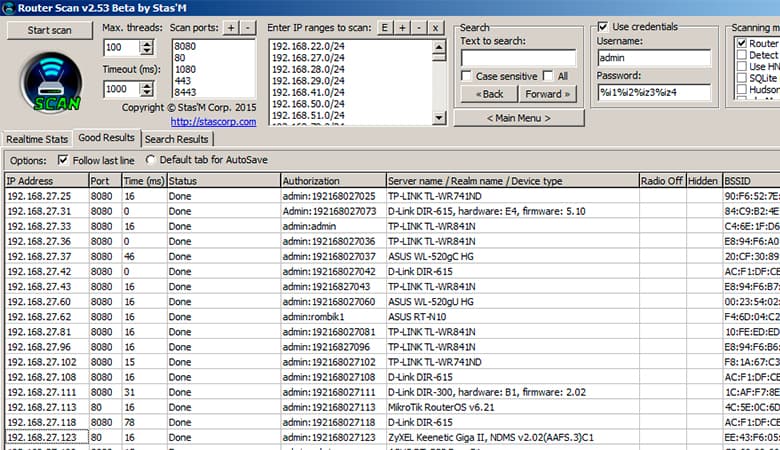The height and width of the screenshot is (450, 780).
Task: Toggle the Follow last line checkbox
Action: tap(63, 160)
